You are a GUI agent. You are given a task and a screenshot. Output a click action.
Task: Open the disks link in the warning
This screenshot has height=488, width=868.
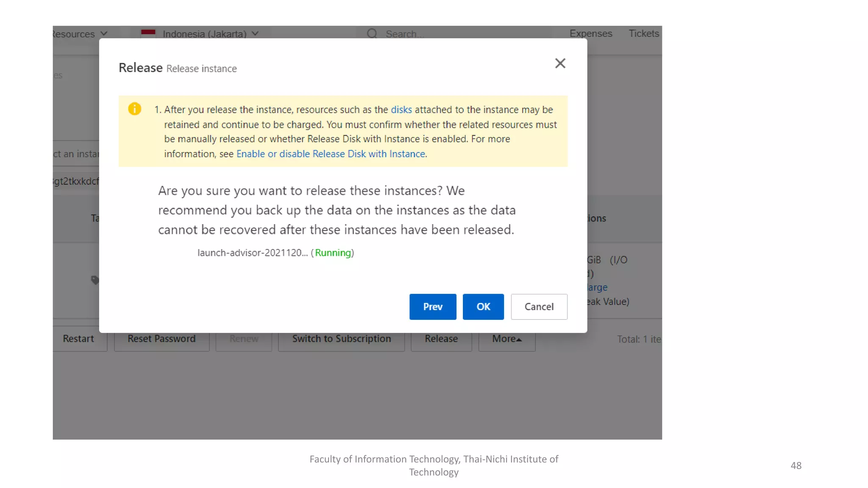click(x=401, y=110)
